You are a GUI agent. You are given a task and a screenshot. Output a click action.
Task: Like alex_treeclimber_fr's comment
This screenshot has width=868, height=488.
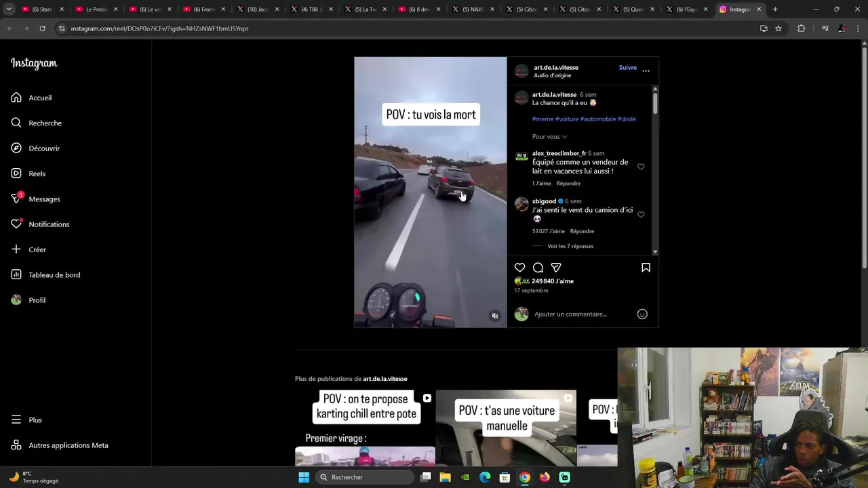[641, 167]
